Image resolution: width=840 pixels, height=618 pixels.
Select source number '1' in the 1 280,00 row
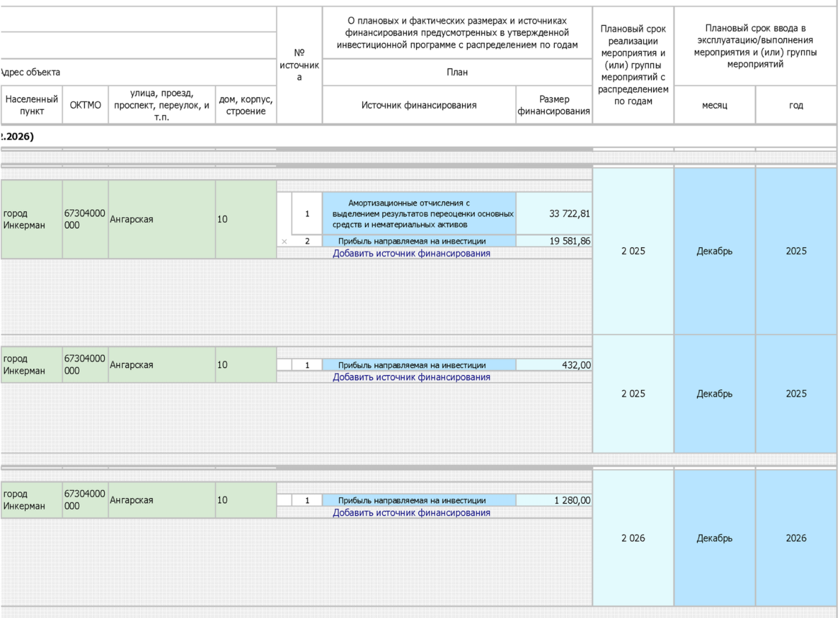coord(307,500)
